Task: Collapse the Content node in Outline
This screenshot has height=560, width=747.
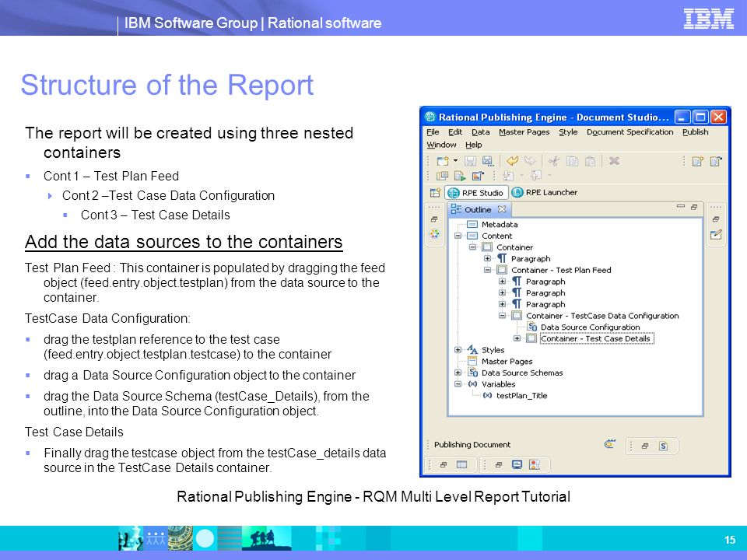Action: pyautogui.click(x=458, y=236)
